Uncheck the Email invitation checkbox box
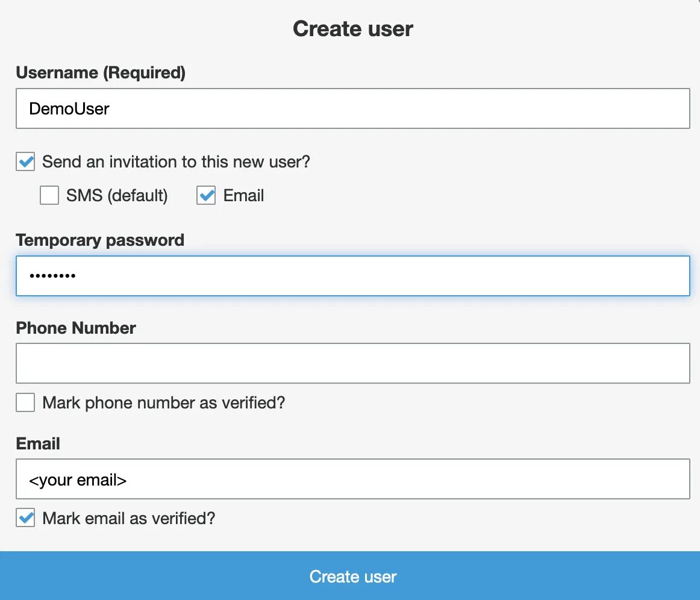The image size is (700, 600). pos(206,196)
